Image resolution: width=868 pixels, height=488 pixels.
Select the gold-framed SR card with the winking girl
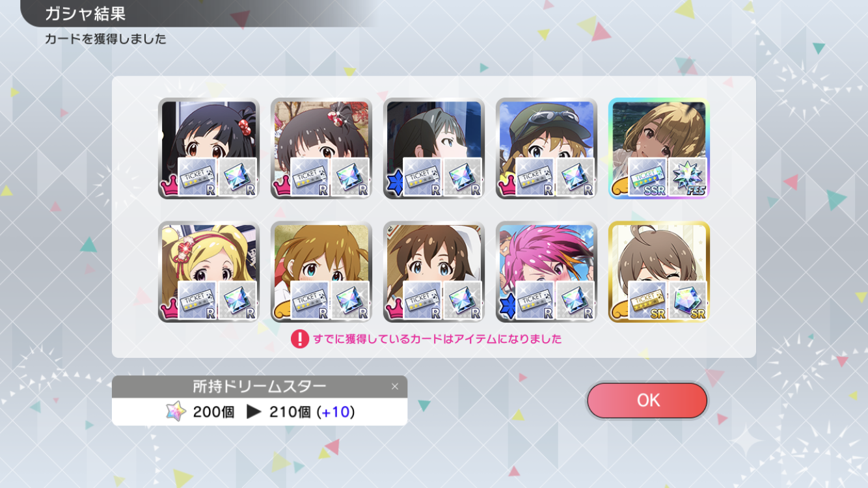[658, 272]
